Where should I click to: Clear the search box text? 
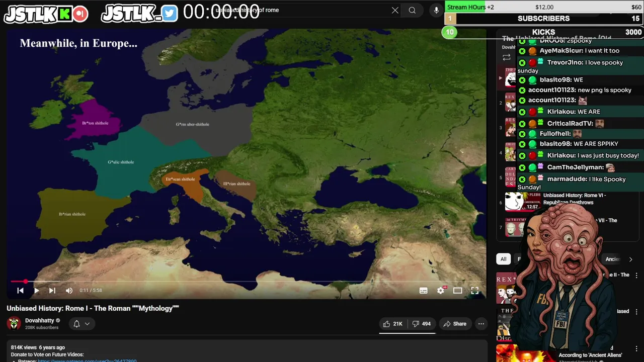click(x=395, y=10)
